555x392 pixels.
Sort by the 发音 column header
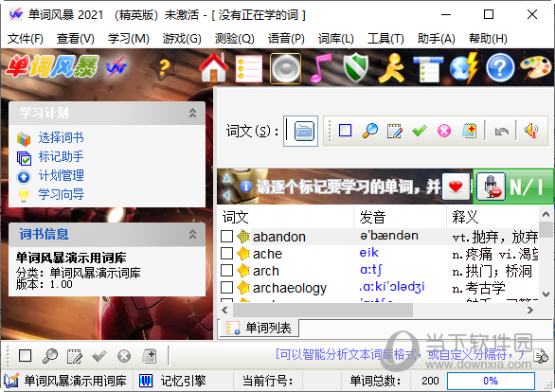(400, 217)
